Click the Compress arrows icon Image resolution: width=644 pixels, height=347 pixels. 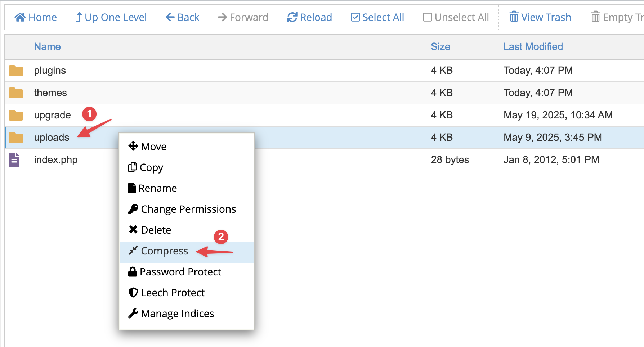pos(133,250)
